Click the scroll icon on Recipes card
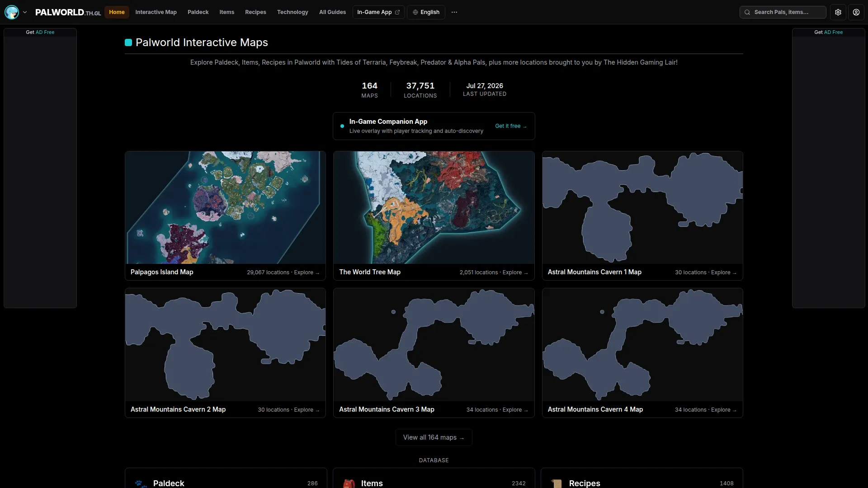Viewport: 868px width, 488px height. [x=557, y=483]
